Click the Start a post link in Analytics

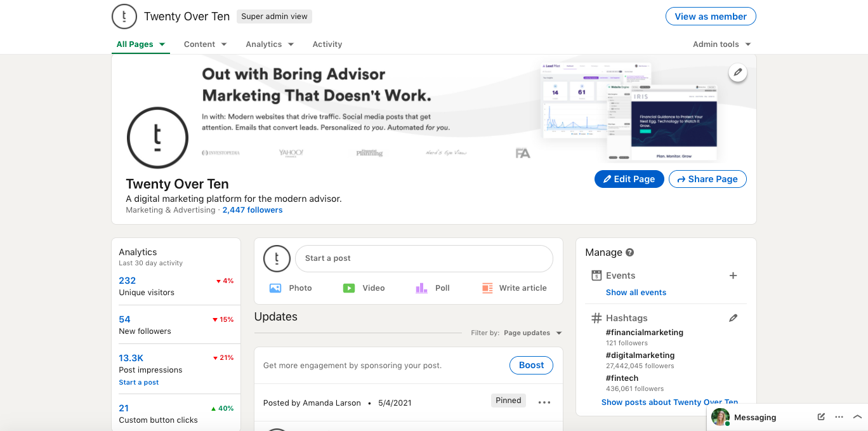click(x=139, y=383)
